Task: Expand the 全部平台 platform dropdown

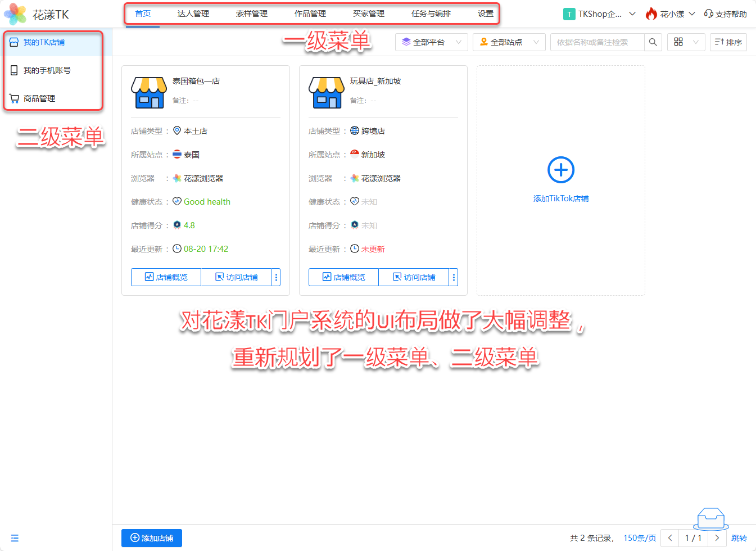Action: pyautogui.click(x=431, y=42)
